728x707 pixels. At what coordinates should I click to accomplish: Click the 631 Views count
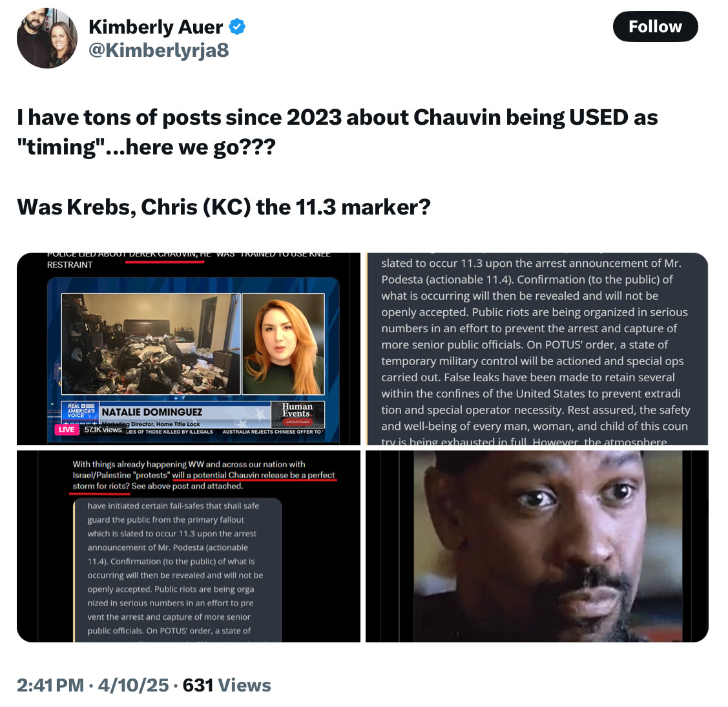pos(227,685)
